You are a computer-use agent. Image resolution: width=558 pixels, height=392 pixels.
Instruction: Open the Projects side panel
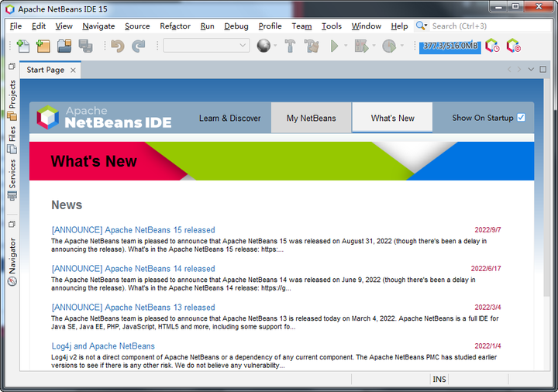tap(12, 99)
